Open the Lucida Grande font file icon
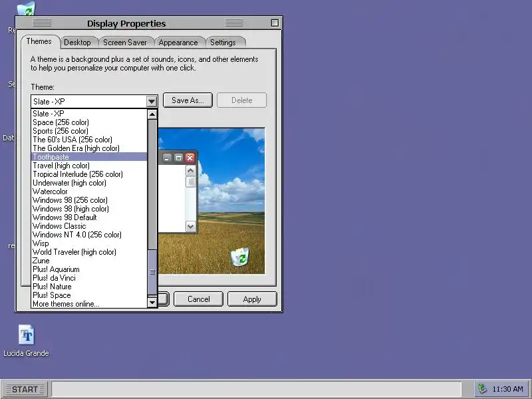 tap(26, 334)
